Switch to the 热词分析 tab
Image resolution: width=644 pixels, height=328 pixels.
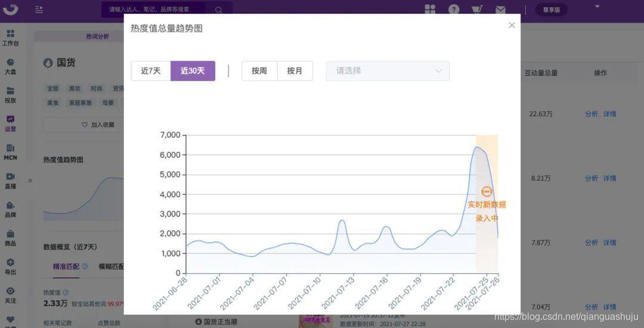[x=97, y=36]
